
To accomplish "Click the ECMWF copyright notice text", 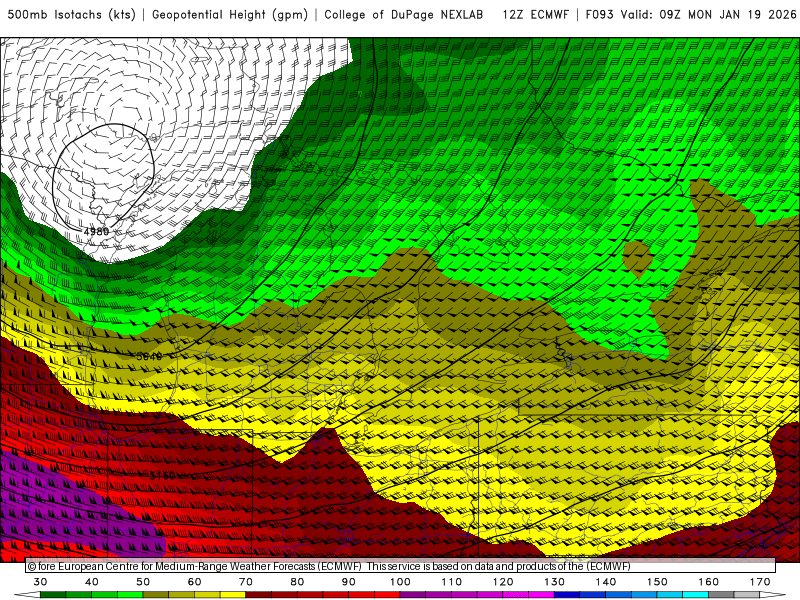I will point(329,566).
